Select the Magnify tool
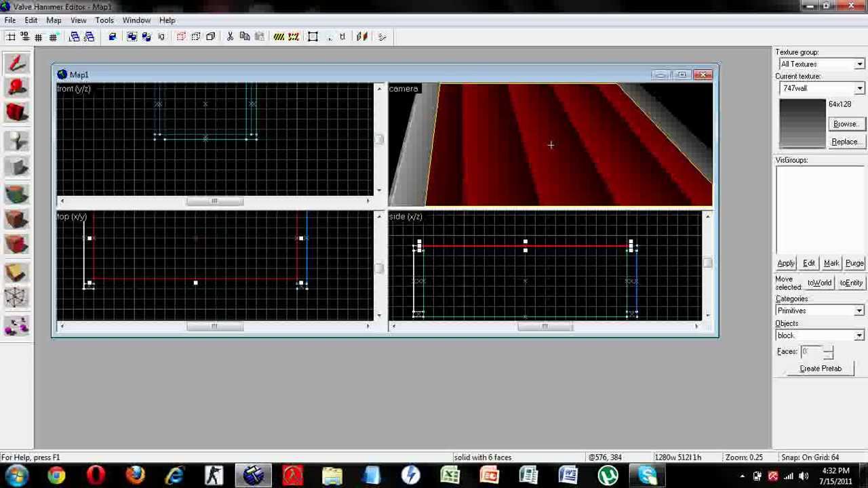This screenshot has width=868, height=488. coord(16,87)
